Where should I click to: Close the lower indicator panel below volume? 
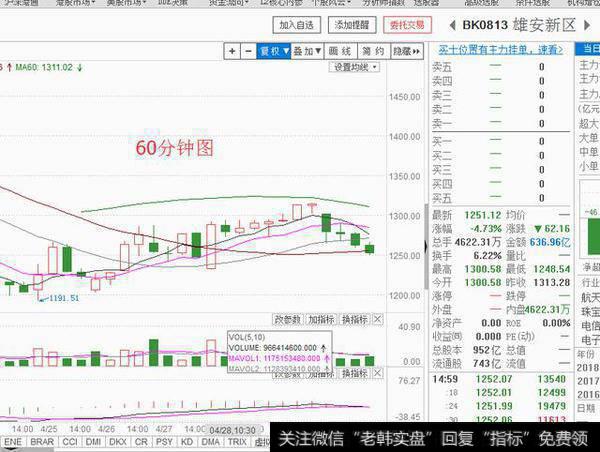[377, 373]
